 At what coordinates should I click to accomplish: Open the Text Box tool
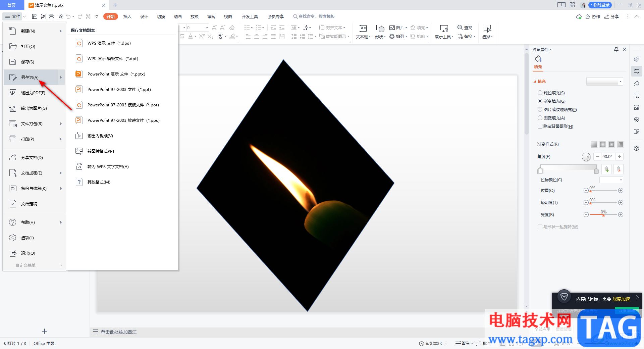tap(363, 32)
